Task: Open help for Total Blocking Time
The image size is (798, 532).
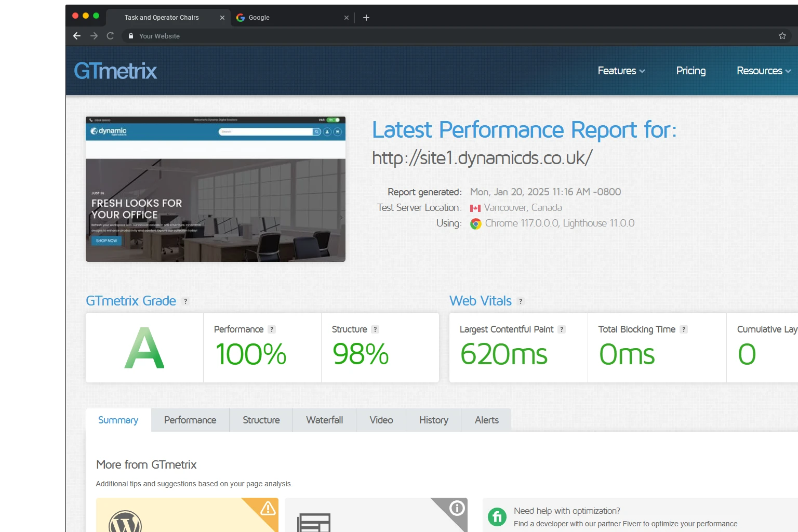Action: 684,329
